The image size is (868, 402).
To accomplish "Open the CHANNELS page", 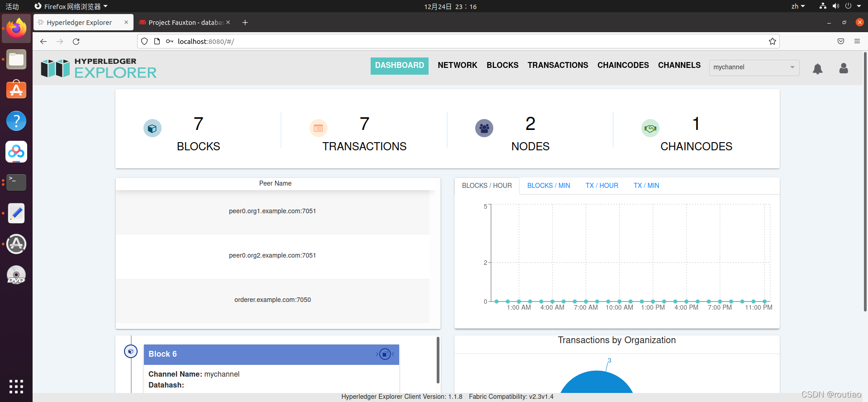I will (679, 65).
